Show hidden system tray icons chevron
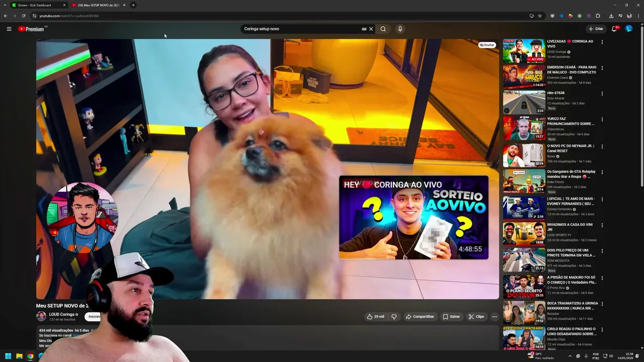Image resolution: width=644 pixels, height=362 pixels. (x=570, y=356)
